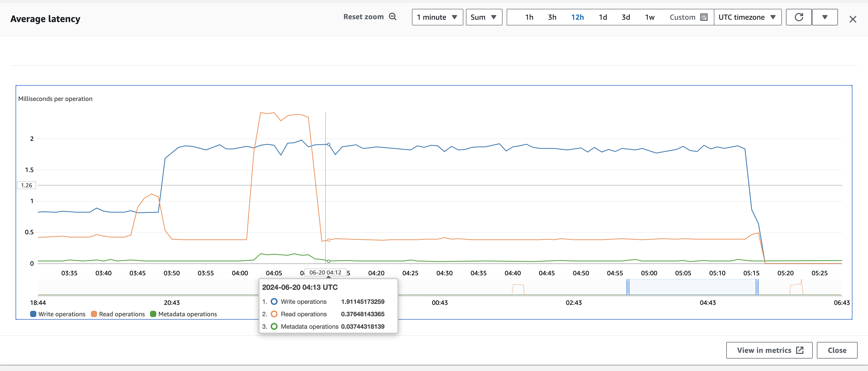Click the tooltip header 2024-06-20 04:13 UTC
Viewport: 868px width, 371px height.
pos(300,287)
